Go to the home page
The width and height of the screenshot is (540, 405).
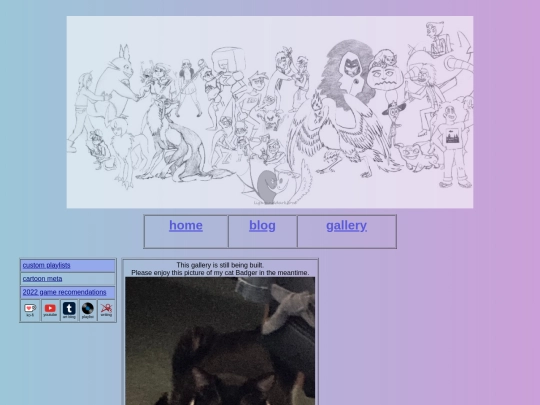pyautogui.click(x=186, y=226)
